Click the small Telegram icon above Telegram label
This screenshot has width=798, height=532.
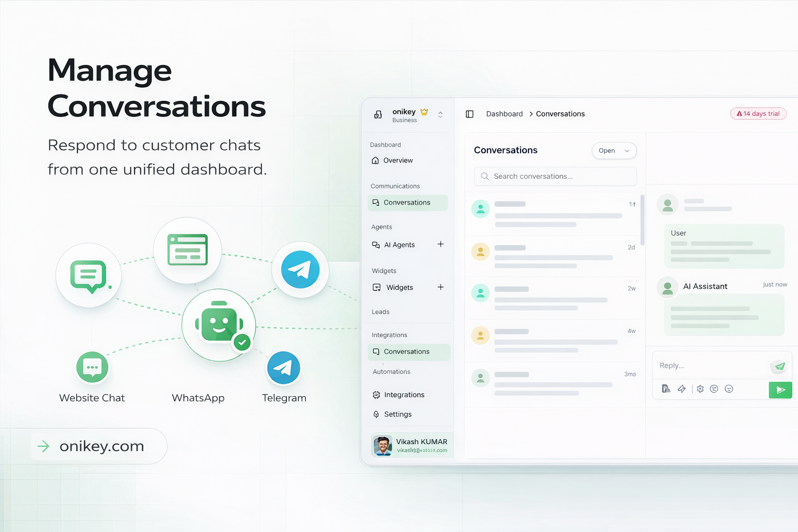click(x=284, y=367)
